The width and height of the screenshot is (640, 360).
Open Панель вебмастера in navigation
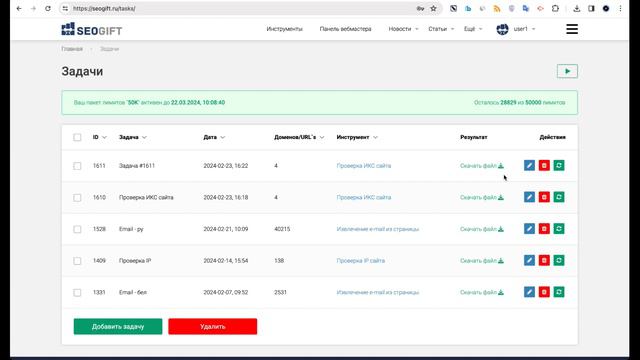(345, 29)
